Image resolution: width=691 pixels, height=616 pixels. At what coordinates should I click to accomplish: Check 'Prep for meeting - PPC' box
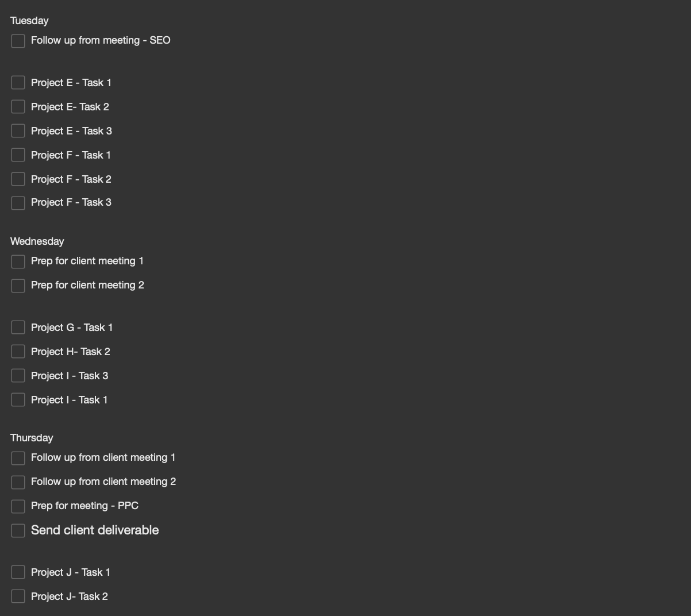[18, 506]
